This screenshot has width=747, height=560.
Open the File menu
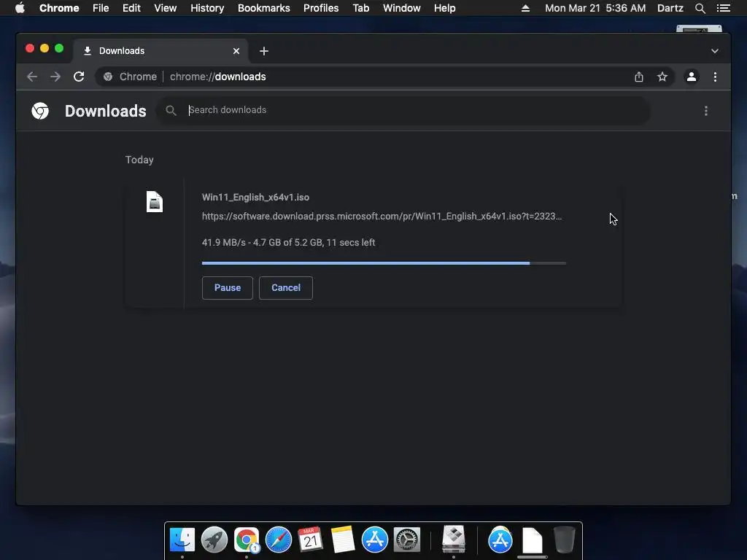tap(101, 8)
